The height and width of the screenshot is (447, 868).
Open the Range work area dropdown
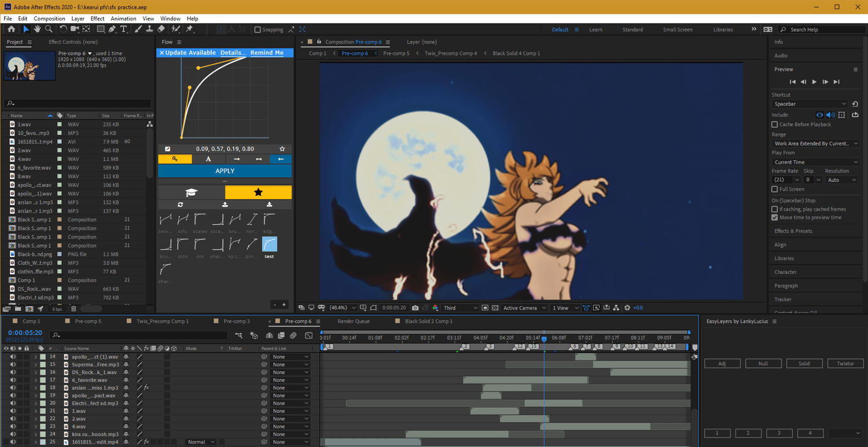pyautogui.click(x=816, y=144)
